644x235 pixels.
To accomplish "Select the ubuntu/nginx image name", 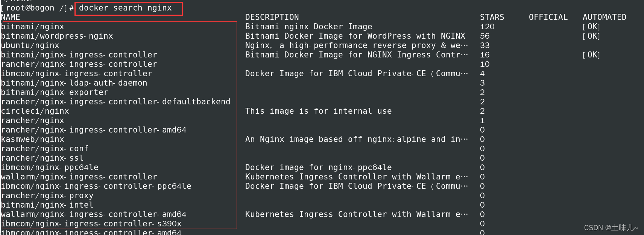I will (x=30, y=45).
